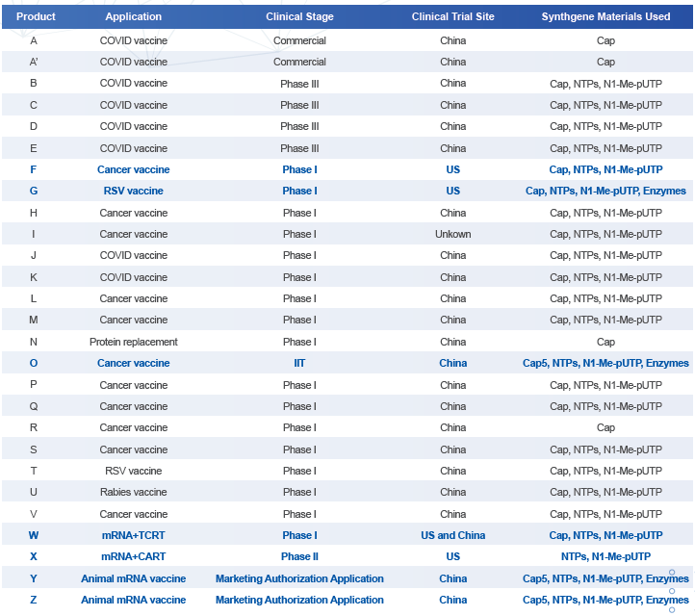The height and width of the screenshot is (616, 695).
Task: Click 'Cap' materials cell for product R
Action: [x=605, y=428]
